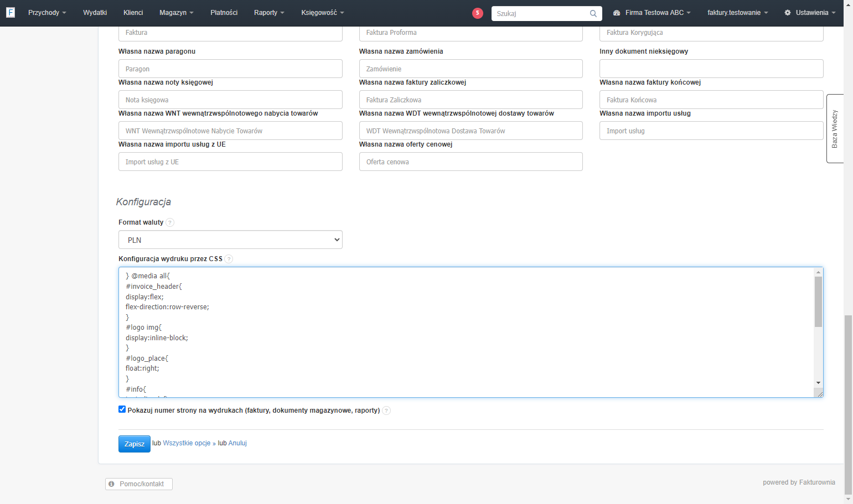The width and height of the screenshot is (853, 504).
Task: Open the Format waluty PLN dropdown
Action: pos(230,240)
